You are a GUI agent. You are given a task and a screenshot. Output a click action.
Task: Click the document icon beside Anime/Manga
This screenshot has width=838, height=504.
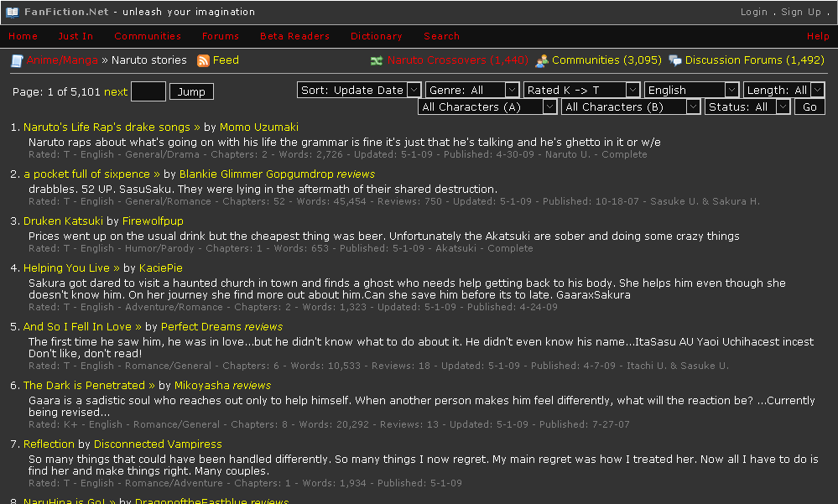[15, 60]
